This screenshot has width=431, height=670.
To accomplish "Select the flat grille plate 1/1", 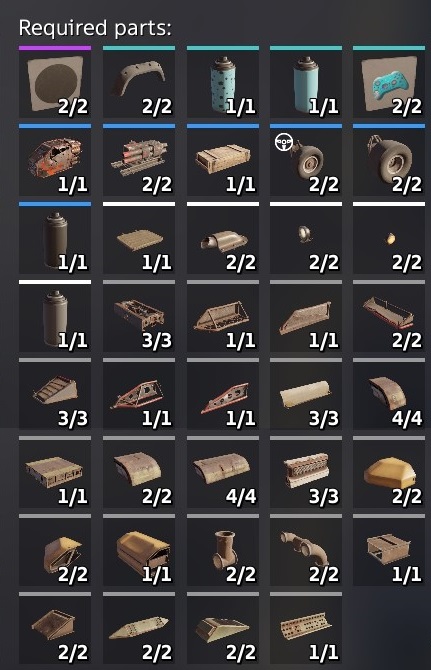I will click(139, 238).
